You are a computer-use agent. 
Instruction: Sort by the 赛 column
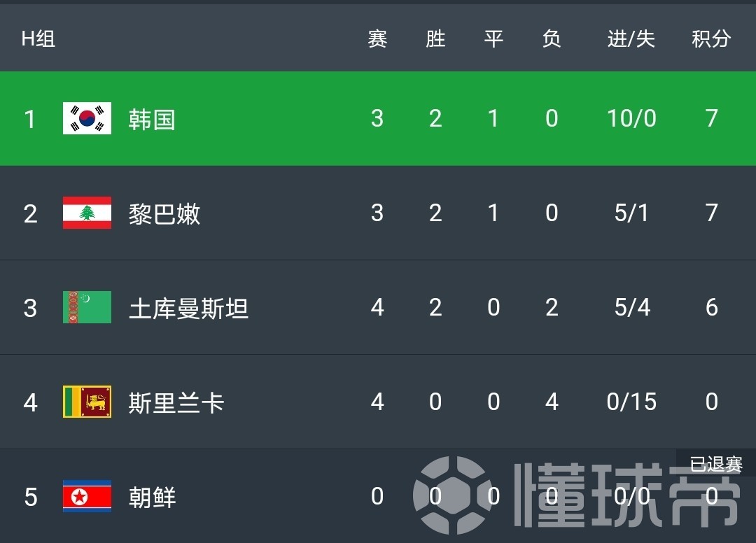coord(377,39)
